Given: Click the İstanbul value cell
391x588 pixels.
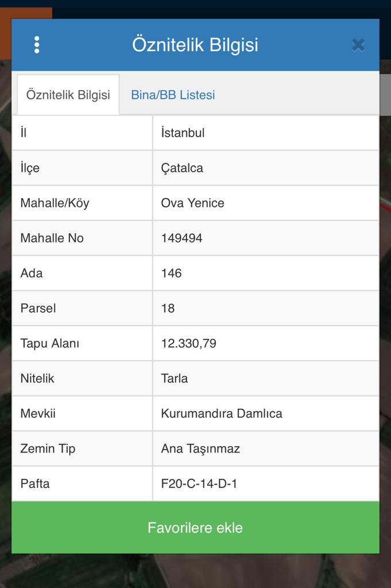Looking at the screenshot, I should point(266,133).
